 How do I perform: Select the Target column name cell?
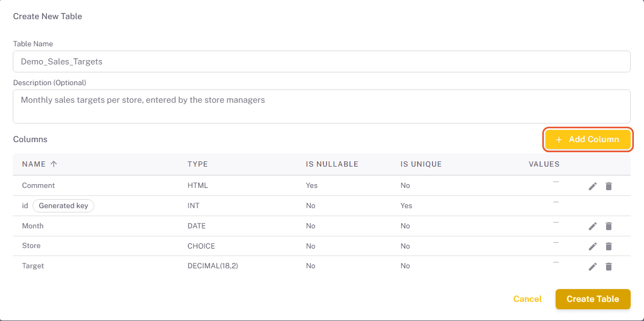click(x=33, y=266)
